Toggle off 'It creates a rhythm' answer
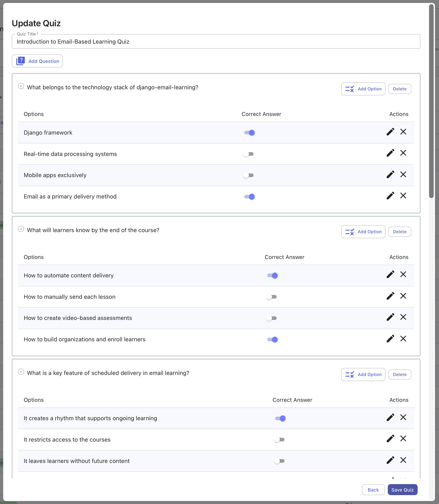Screen dimensions: 439x504 (x=280, y=418)
